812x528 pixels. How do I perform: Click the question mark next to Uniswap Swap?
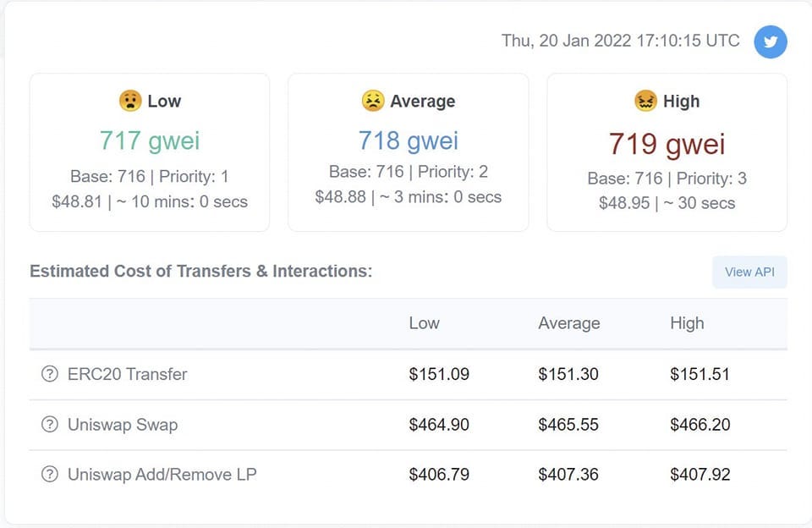point(50,425)
